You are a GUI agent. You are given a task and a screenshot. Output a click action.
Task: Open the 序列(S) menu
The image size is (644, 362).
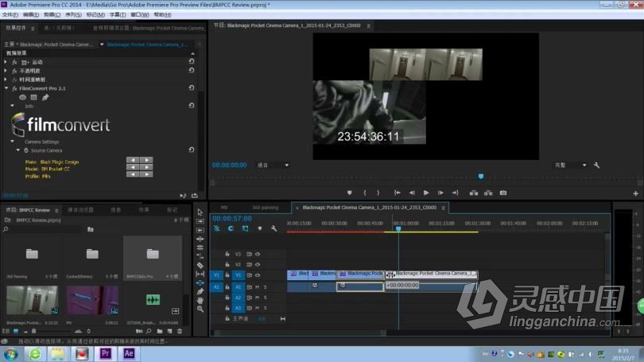73,15
